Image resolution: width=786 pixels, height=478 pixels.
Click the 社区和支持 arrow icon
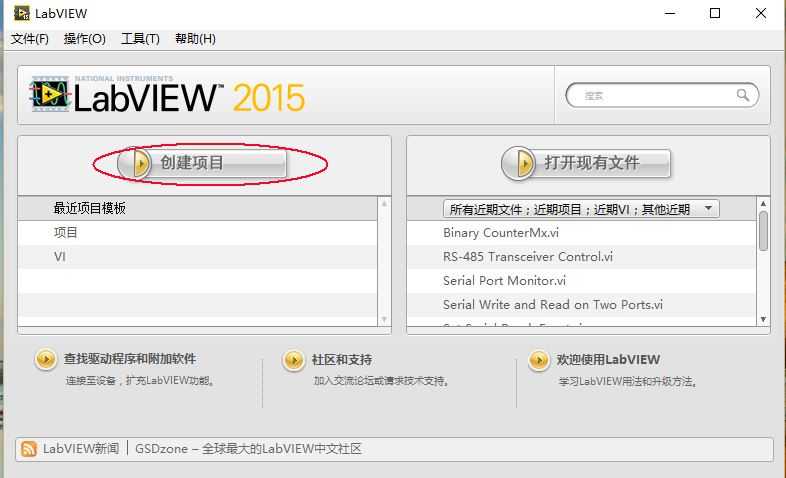[293, 360]
